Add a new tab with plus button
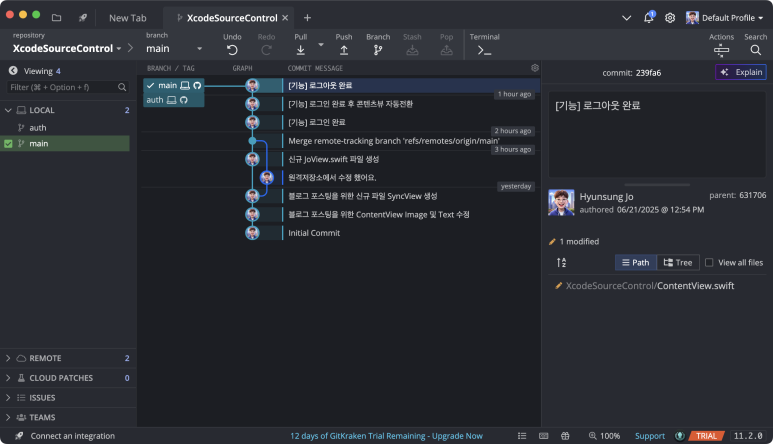Image resolution: width=773 pixels, height=444 pixels. point(307,18)
